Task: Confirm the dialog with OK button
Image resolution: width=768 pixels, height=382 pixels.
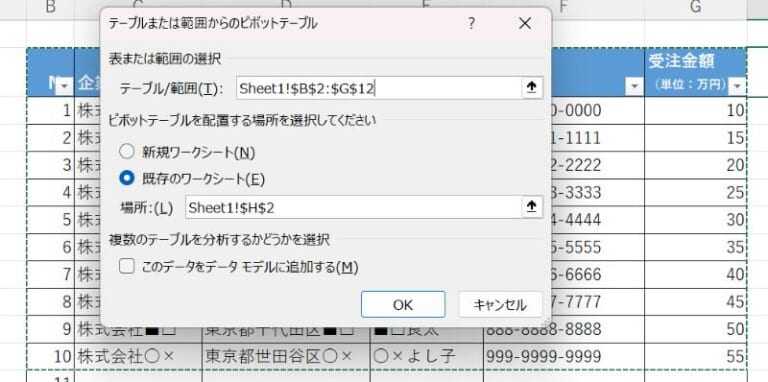Action: (403, 305)
